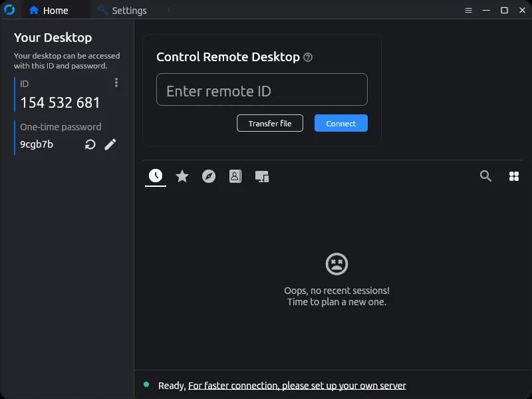The height and width of the screenshot is (399, 532).
Task: Focus the Enter remote ID field
Action: (x=261, y=89)
